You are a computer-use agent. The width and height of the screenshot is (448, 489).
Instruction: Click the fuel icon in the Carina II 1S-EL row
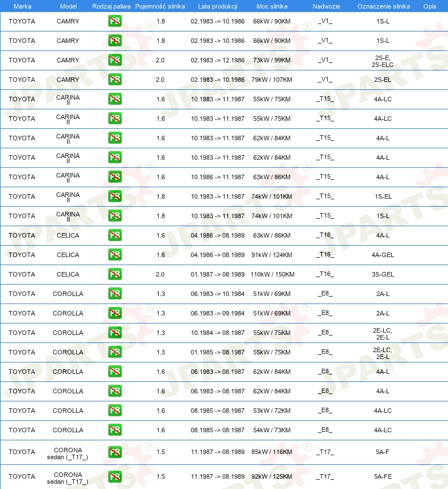(x=115, y=196)
